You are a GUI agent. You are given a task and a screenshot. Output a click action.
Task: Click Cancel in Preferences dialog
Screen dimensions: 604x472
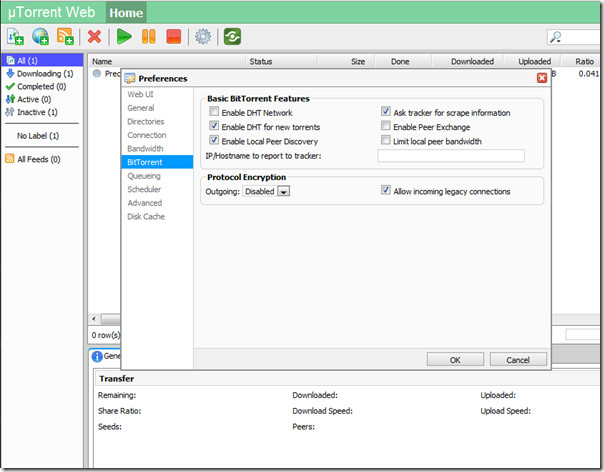pyautogui.click(x=518, y=359)
